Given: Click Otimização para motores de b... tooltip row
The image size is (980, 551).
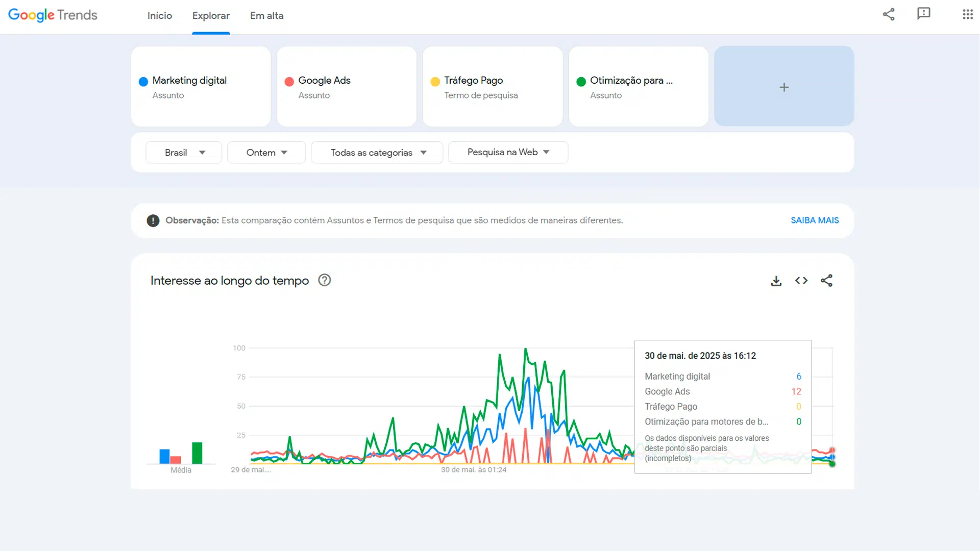Looking at the screenshot, I should (723, 421).
